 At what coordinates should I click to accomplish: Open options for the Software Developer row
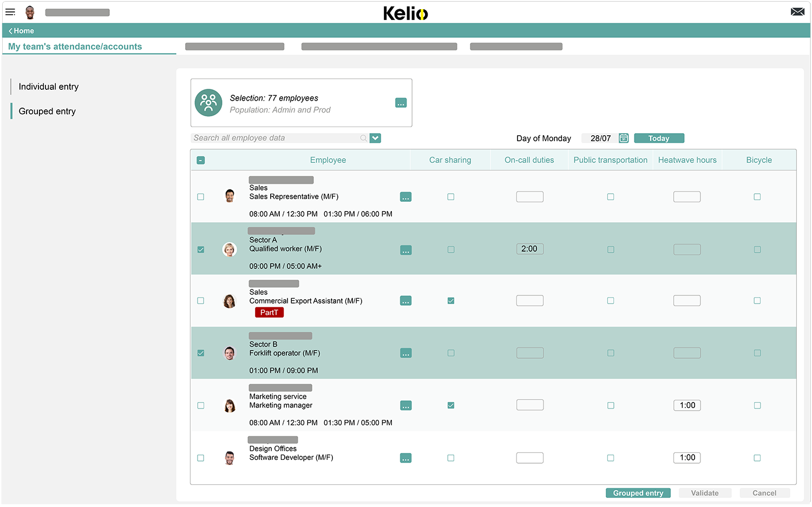405,458
